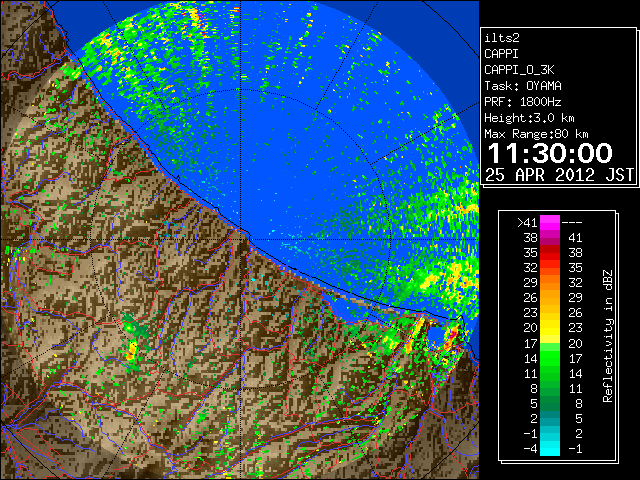Viewport: 640px width, 480px height.
Task: Click the "25 APR 2012 JST" date text
Action: click(x=559, y=175)
